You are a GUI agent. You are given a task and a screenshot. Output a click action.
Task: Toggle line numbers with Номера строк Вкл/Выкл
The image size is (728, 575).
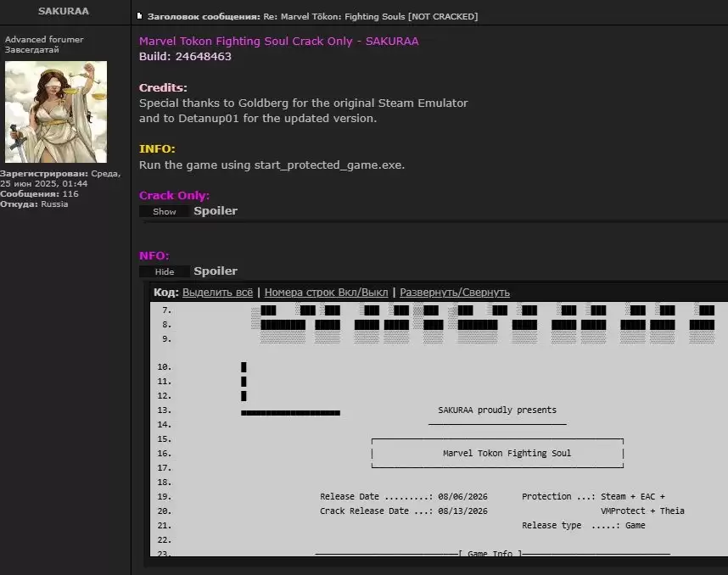coord(326,293)
